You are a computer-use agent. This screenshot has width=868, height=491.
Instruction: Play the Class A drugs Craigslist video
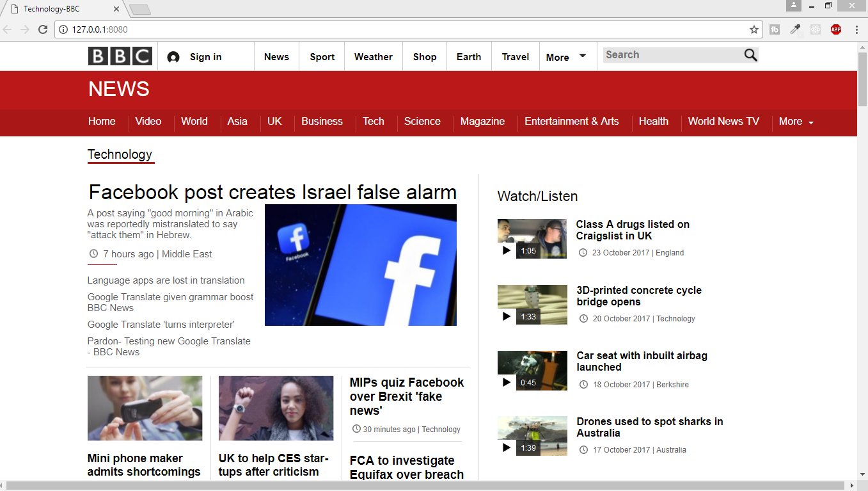[x=507, y=250]
